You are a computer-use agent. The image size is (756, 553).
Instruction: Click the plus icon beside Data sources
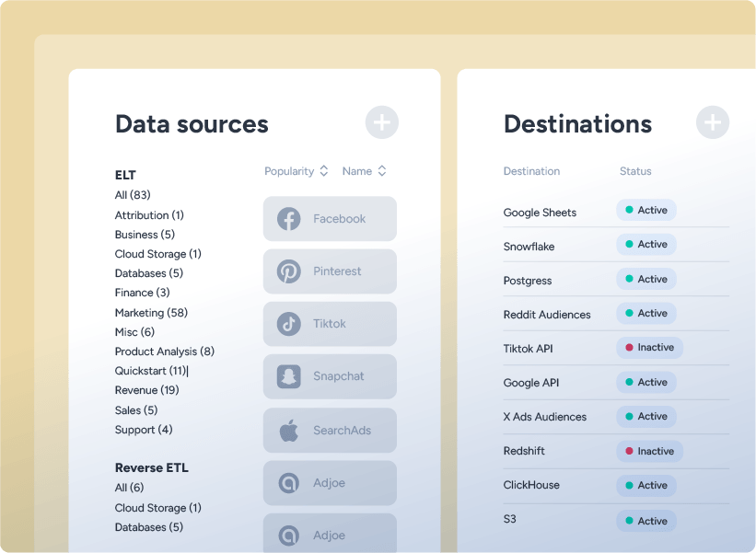point(382,122)
